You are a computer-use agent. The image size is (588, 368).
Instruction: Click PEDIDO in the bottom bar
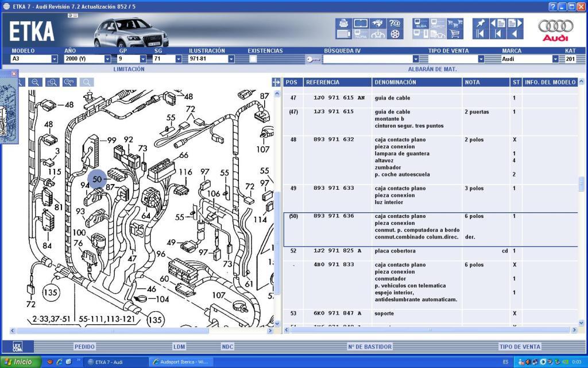point(84,347)
